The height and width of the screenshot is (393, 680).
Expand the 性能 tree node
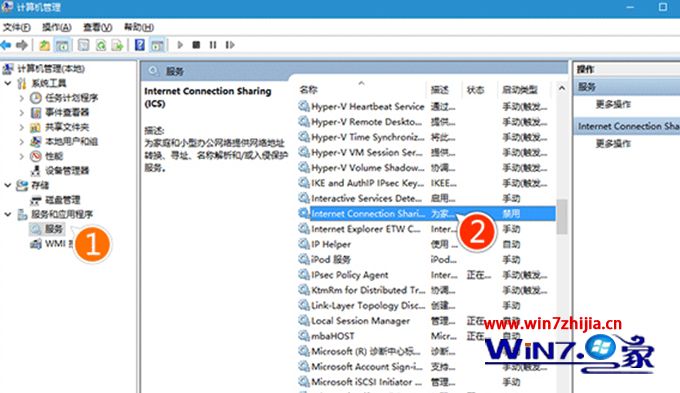pos(21,156)
